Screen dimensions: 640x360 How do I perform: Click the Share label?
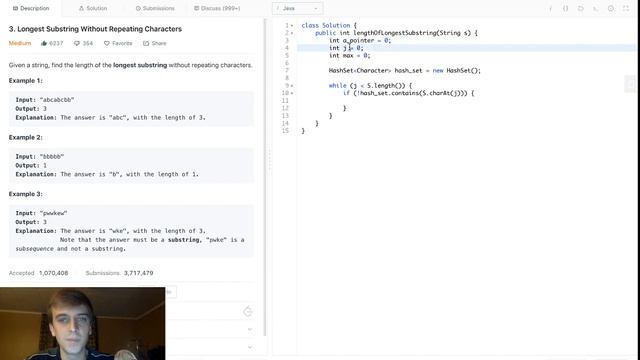point(159,43)
